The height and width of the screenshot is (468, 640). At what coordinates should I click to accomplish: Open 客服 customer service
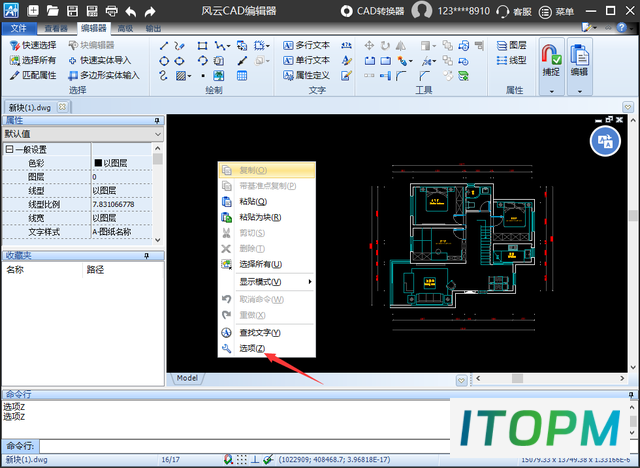(x=514, y=11)
